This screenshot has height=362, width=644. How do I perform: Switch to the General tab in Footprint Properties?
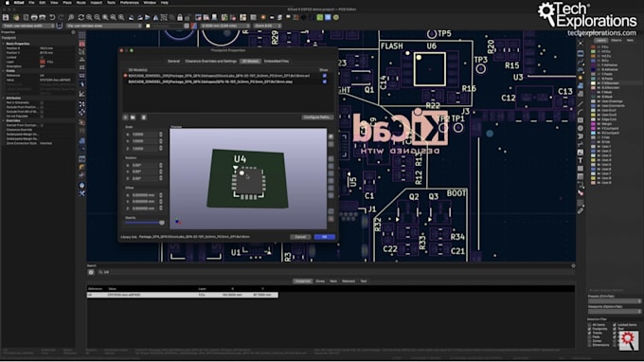click(x=173, y=62)
